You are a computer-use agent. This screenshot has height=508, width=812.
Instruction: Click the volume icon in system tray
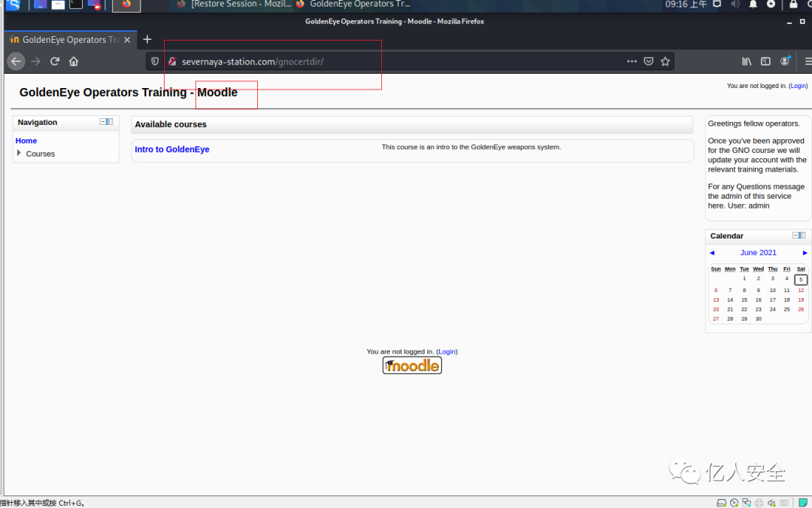tap(735, 5)
